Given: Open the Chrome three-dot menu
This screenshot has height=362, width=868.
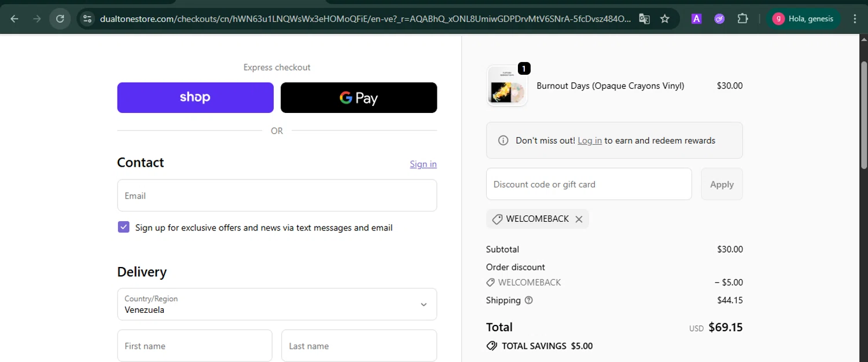Looking at the screenshot, I should click(855, 19).
